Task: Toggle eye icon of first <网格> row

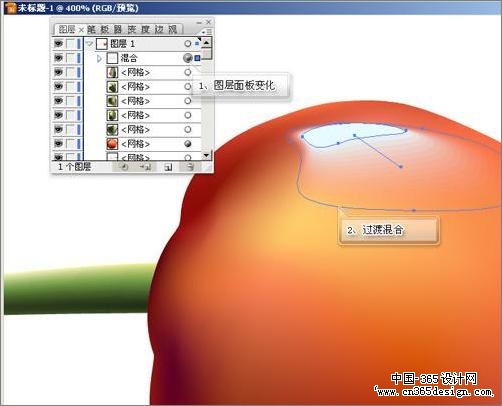Action: 58,72
